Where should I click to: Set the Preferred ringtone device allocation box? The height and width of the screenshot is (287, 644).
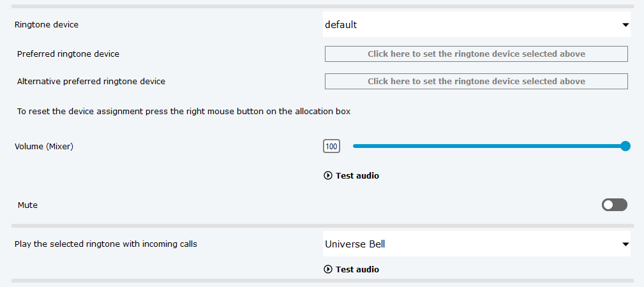coord(476,54)
